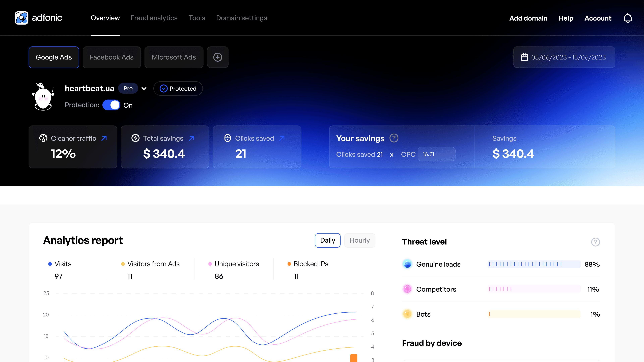
Task: Click the Fraud by device heading
Action: [432, 343]
